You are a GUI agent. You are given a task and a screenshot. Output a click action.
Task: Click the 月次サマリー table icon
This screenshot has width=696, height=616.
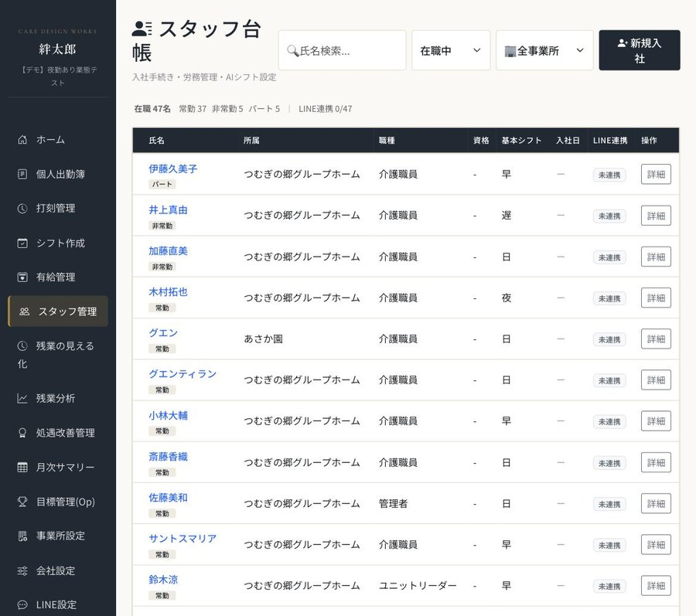coord(22,467)
